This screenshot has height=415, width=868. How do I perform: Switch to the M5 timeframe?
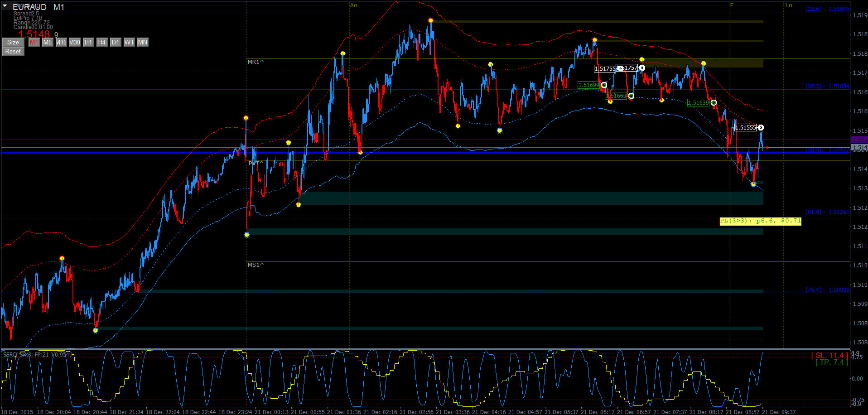coord(48,42)
